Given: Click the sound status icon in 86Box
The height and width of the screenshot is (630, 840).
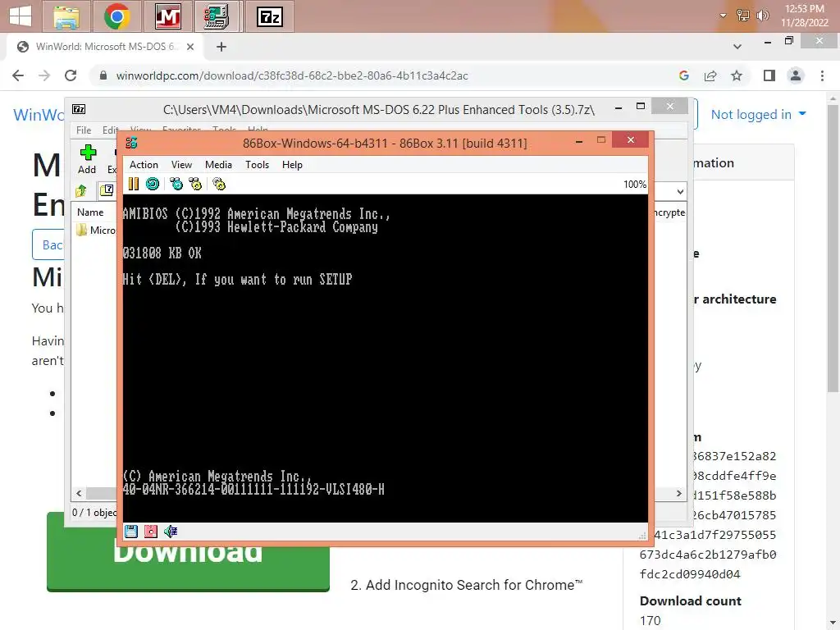Looking at the screenshot, I should (171, 532).
